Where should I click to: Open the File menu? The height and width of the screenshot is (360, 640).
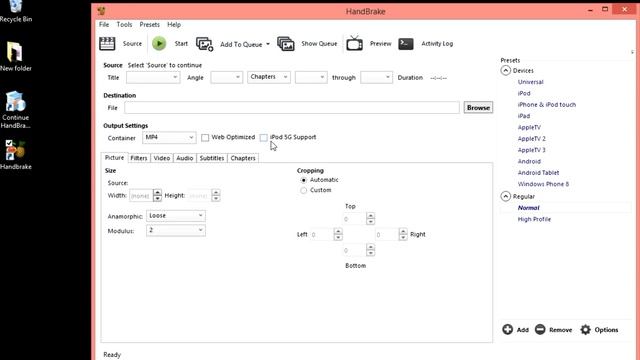click(104, 24)
